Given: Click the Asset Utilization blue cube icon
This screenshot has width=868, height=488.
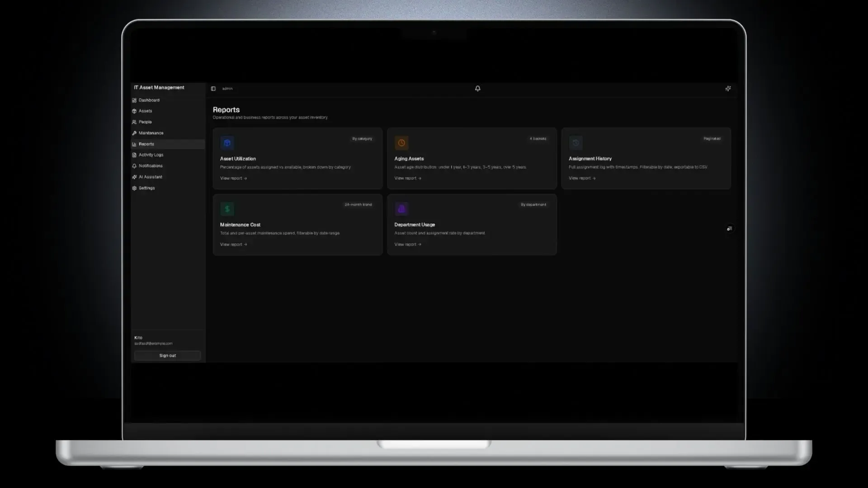Looking at the screenshot, I should coord(227,143).
